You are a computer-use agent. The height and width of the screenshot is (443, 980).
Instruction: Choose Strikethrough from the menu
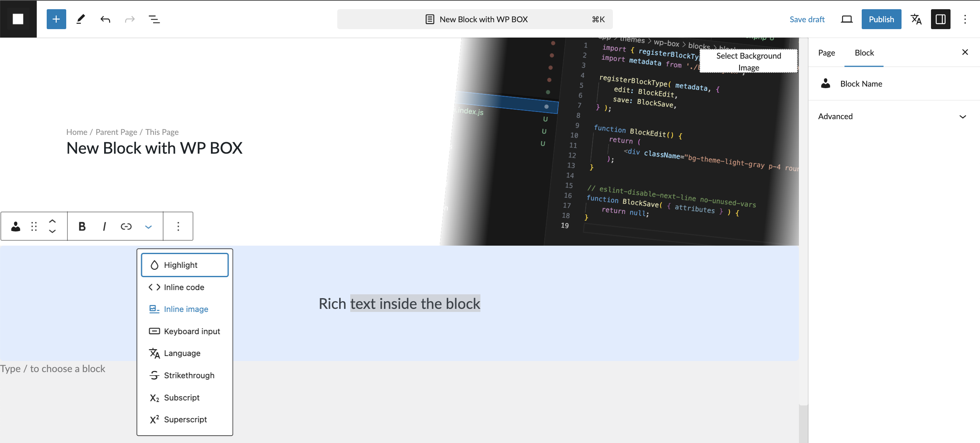coord(185,375)
